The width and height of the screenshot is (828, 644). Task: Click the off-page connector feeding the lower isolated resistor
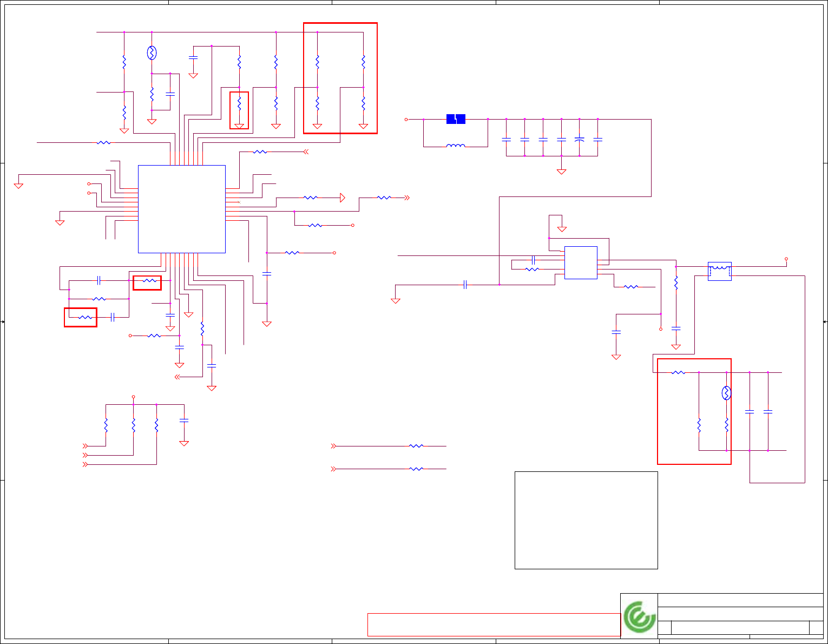click(x=333, y=469)
